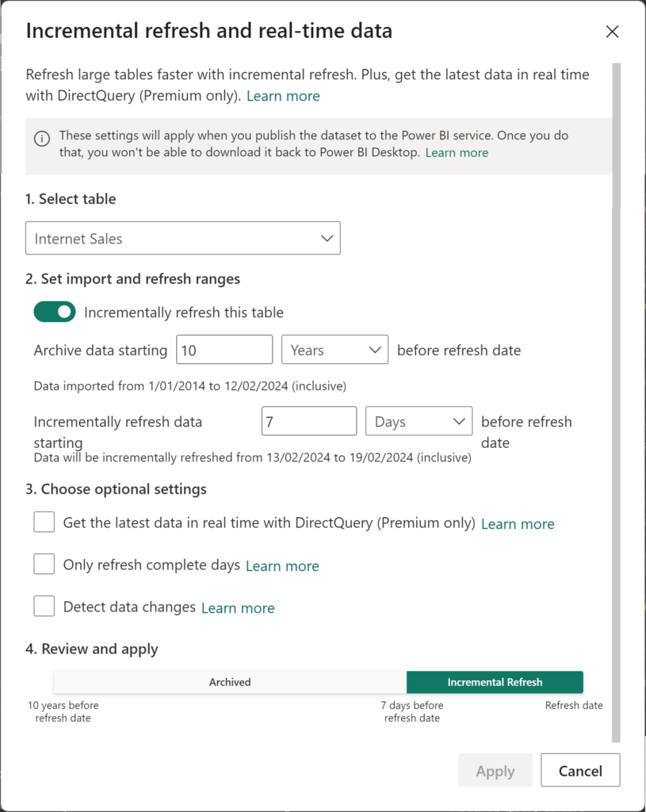Open the Days time-unit dropdown
Screen dimensions: 646x812
tap(419, 421)
